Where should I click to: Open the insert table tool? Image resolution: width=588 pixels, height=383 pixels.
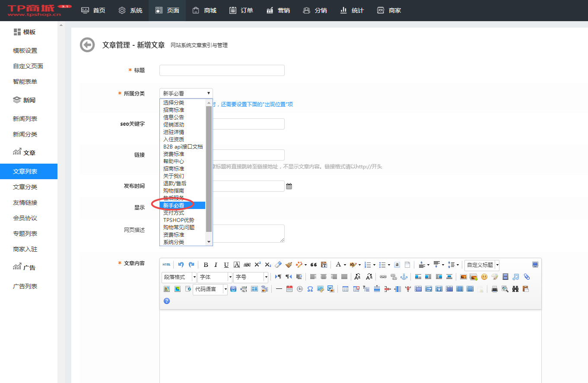tap(346, 289)
